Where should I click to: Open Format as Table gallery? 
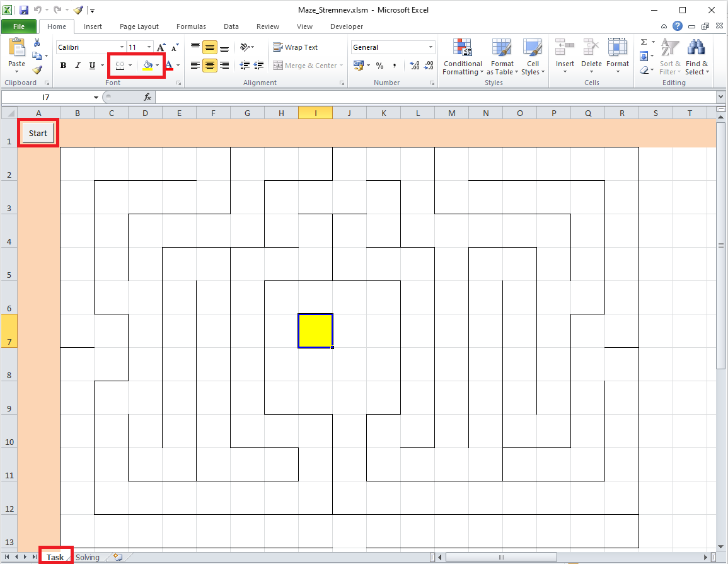click(502, 57)
